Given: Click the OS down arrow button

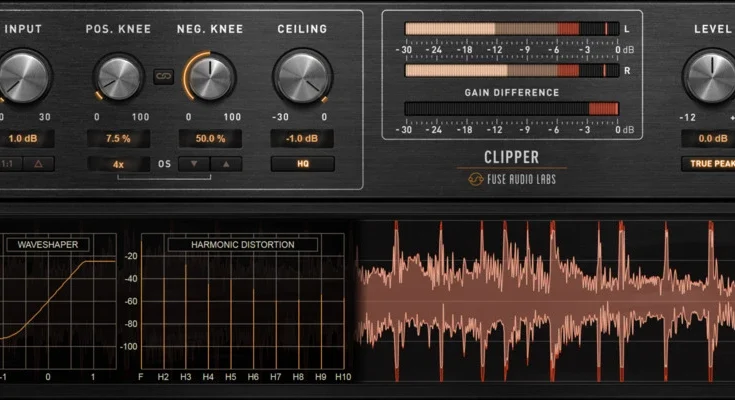Looking at the screenshot, I should click(194, 163).
